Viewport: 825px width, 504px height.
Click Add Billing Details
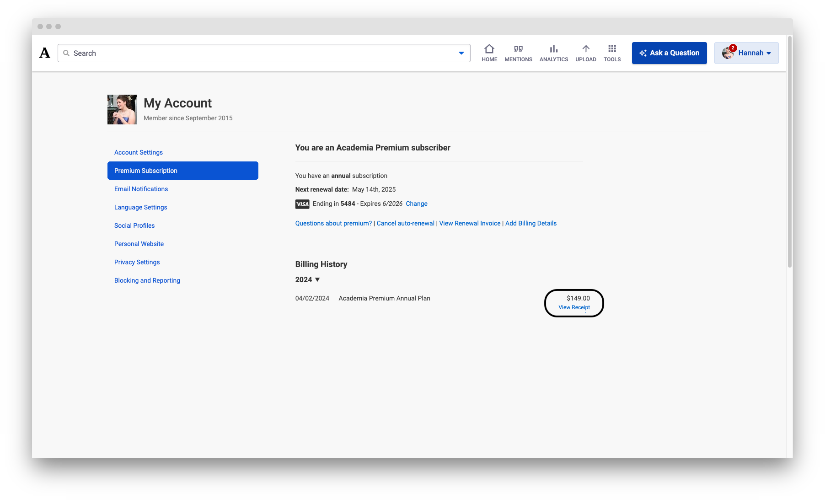(531, 223)
